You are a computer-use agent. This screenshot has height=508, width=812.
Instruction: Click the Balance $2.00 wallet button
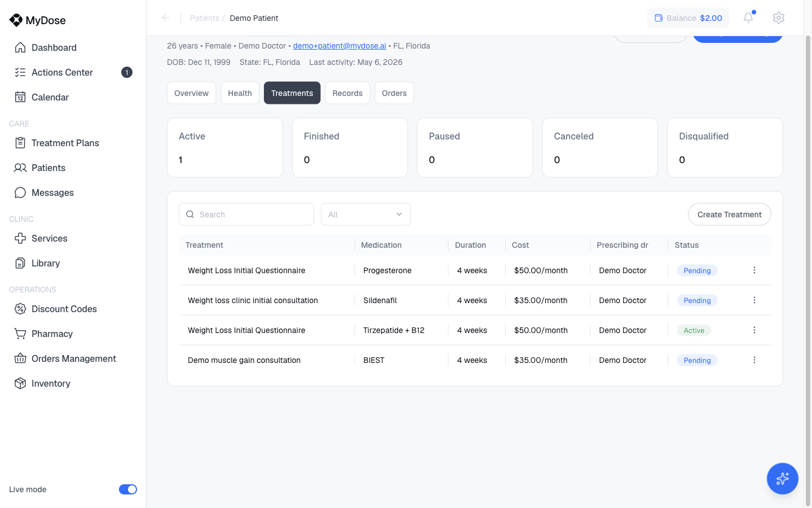[688, 18]
